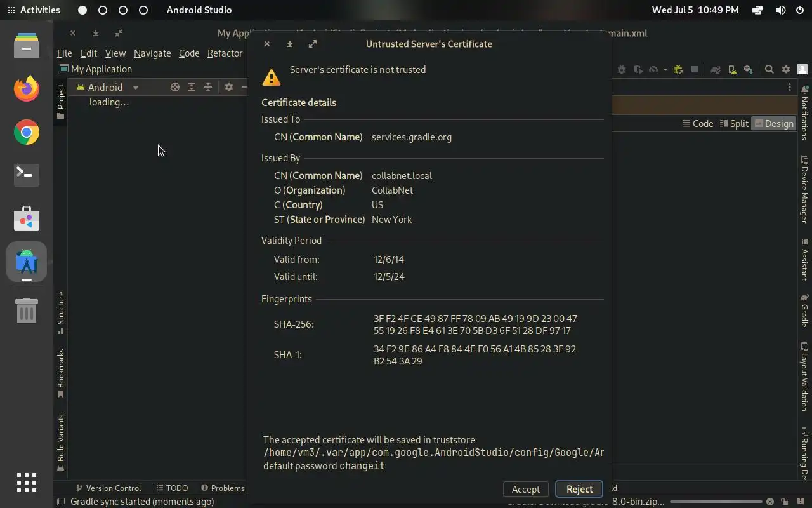Click the My Application breadcrumb
This screenshot has height=508, width=812.
click(96, 69)
